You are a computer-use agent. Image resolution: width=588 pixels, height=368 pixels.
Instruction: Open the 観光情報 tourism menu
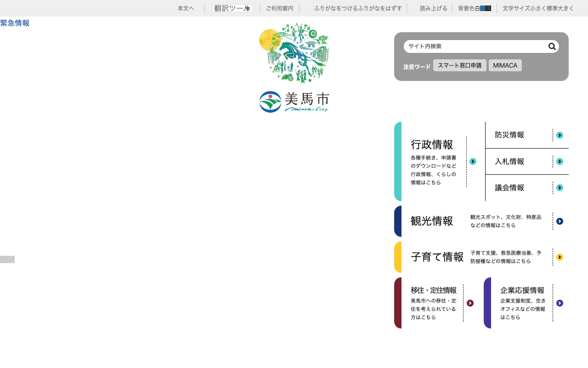[x=481, y=221]
